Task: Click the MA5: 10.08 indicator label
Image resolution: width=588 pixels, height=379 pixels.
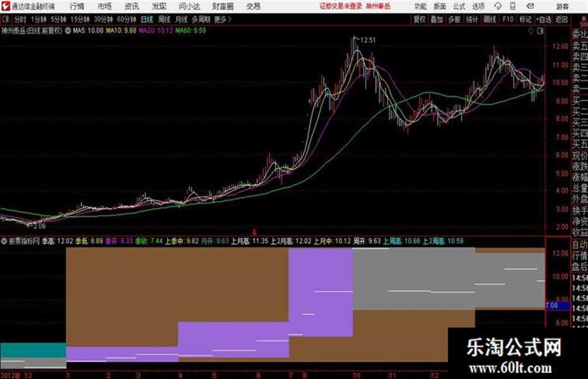Action: pyautogui.click(x=88, y=30)
